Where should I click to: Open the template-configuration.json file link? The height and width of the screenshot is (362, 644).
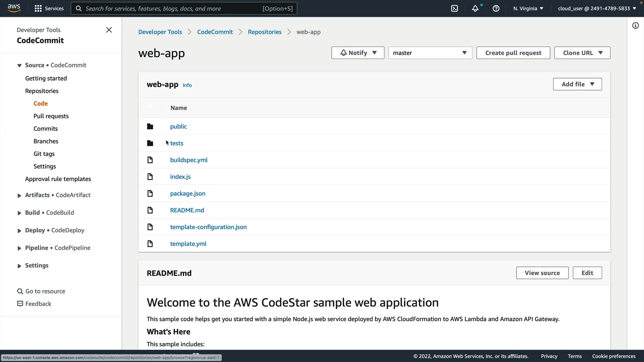[208, 227]
